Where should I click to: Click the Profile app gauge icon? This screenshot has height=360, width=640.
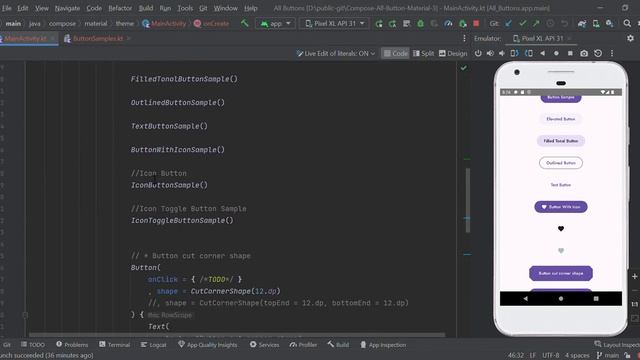click(x=448, y=24)
